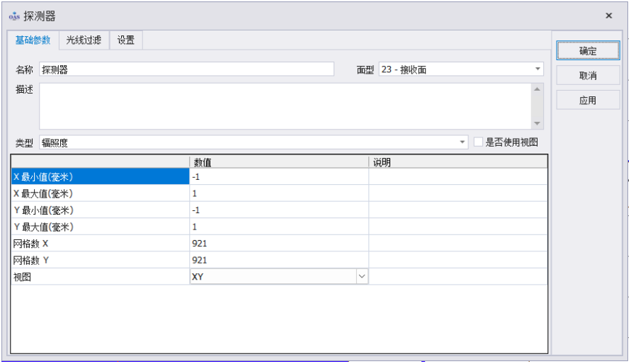Switch to the 光线过滤 tab
This screenshot has height=364, width=631.
coord(84,40)
